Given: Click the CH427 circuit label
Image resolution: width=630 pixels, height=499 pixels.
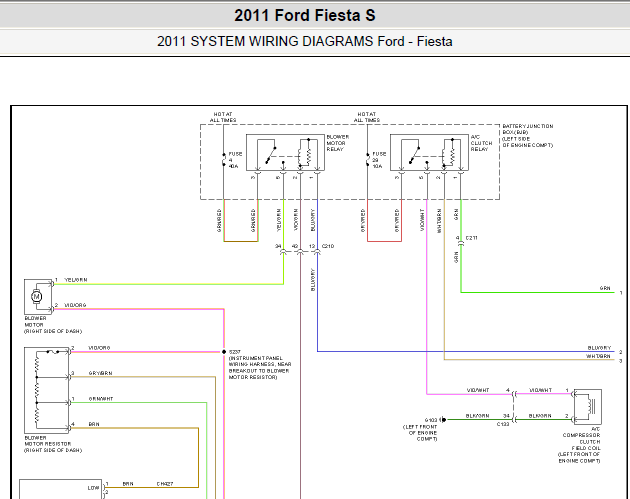Looking at the screenshot, I should click(x=165, y=484).
